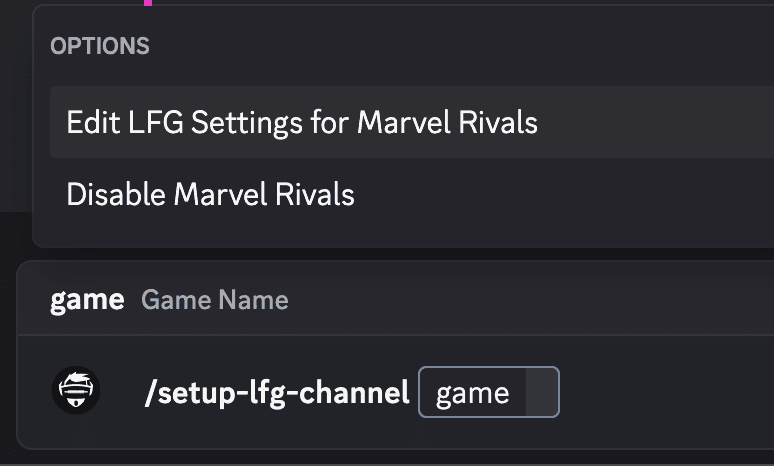Click the /setup-lfg-channel command text
This screenshot has width=774, height=466.
(277, 393)
